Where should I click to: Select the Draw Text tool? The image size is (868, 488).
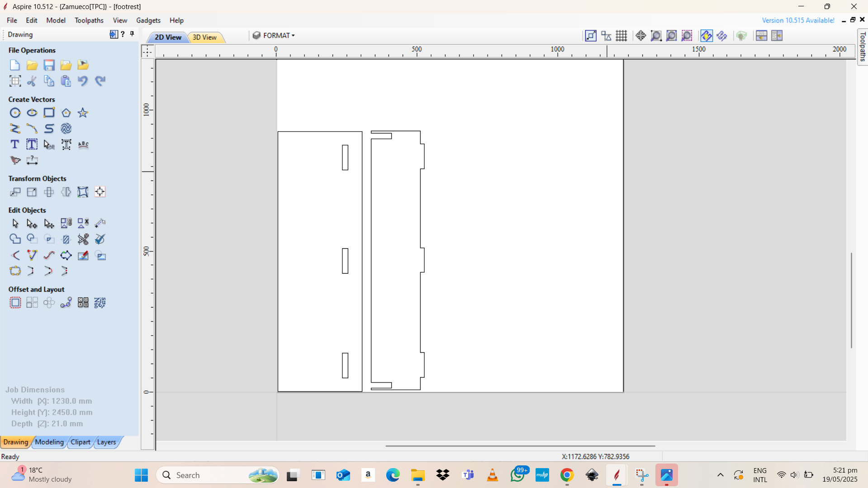15,144
